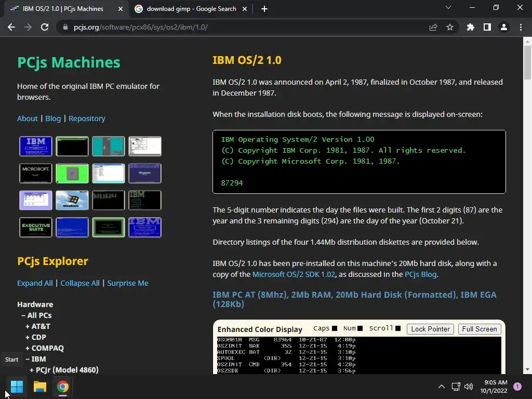Image resolution: width=532 pixels, height=399 pixels.
Task: Click the address bar URL
Action: point(140,27)
